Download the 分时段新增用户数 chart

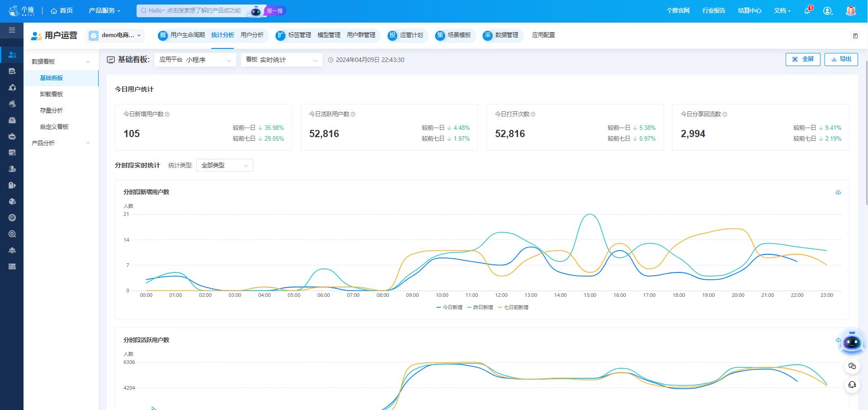(838, 192)
